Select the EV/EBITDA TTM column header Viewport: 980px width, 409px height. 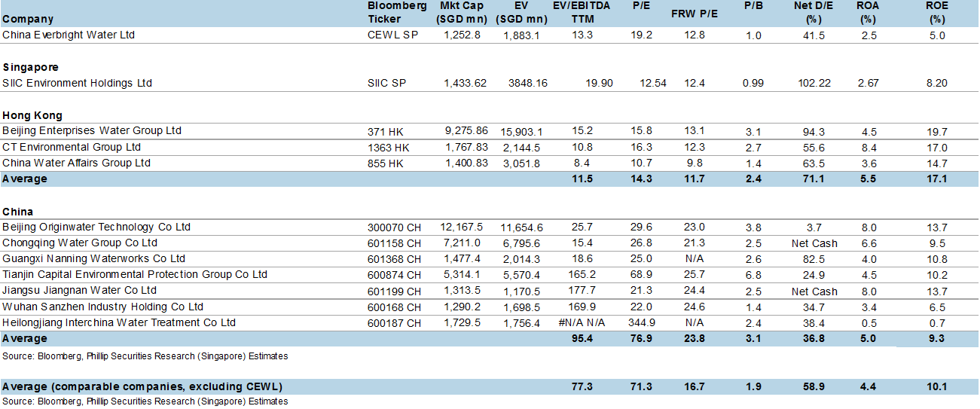click(582, 12)
